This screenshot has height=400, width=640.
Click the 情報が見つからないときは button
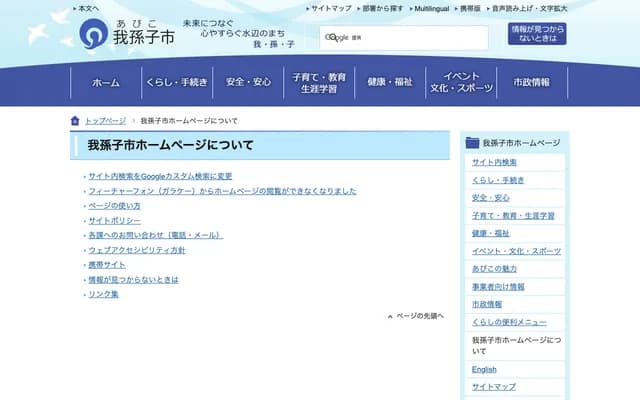[537, 33]
